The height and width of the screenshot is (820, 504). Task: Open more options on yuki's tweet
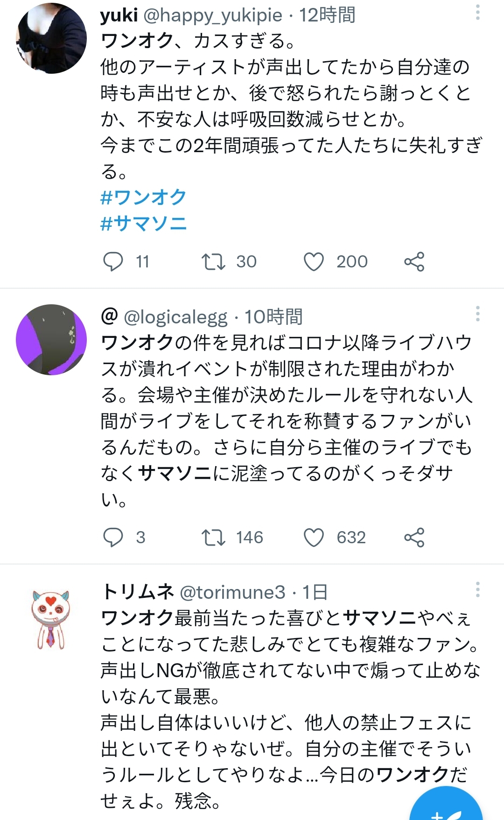click(x=477, y=12)
